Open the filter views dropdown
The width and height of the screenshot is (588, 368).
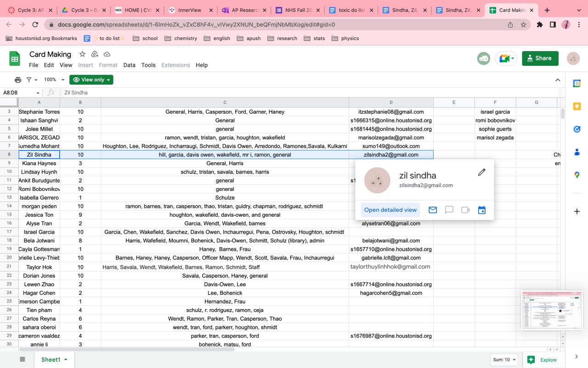click(x=32, y=80)
